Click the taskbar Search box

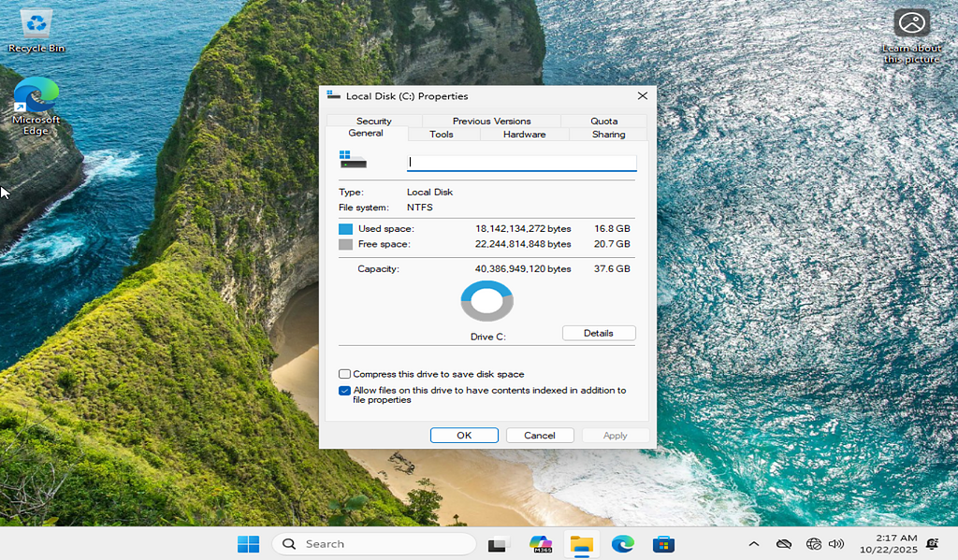pyautogui.click(x=374, y=544)
